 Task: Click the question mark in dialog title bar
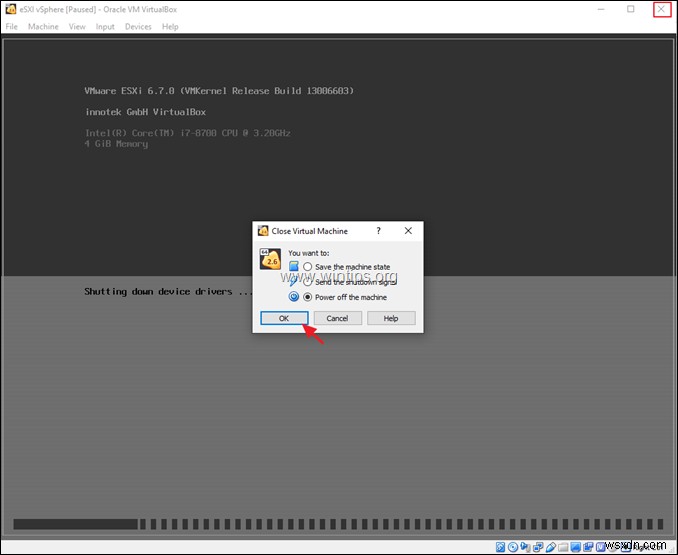coord(379,231)
